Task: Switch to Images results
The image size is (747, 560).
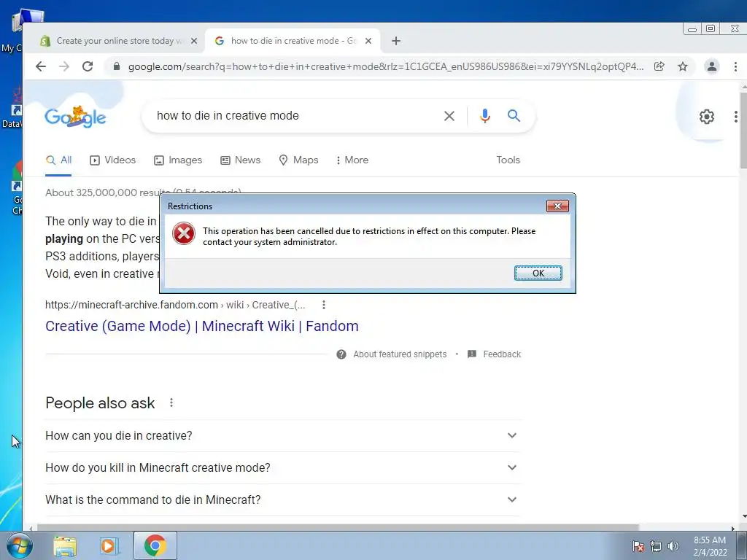Action: (x=178, y=160)
